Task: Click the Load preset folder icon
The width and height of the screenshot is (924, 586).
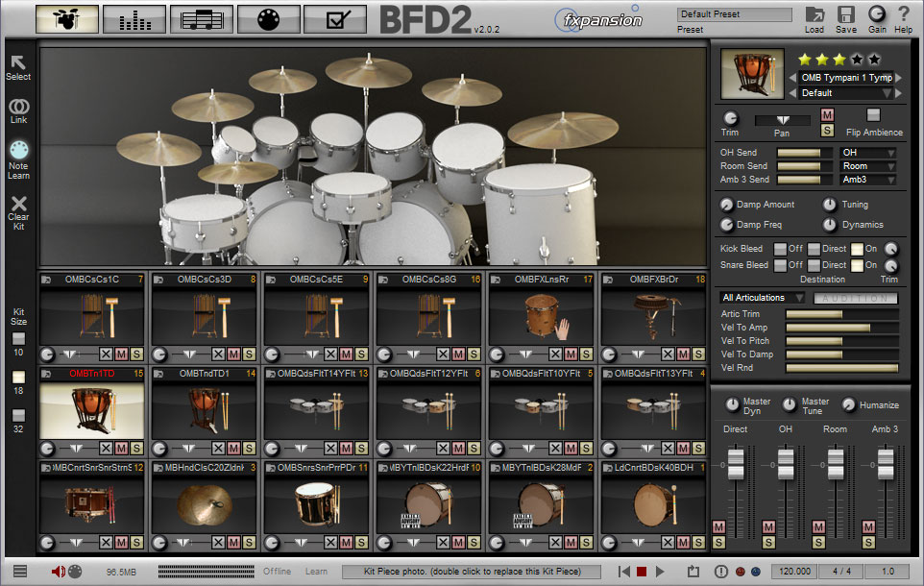Action: tap(815, 14)
